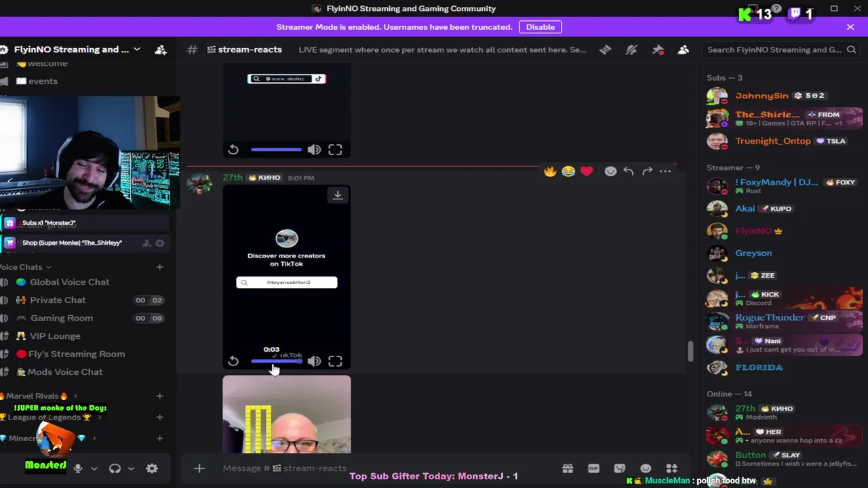Join Global Voice Chat
Image resolution: width=868 pixels, height=488 pixels.
(x=69, y=282)
